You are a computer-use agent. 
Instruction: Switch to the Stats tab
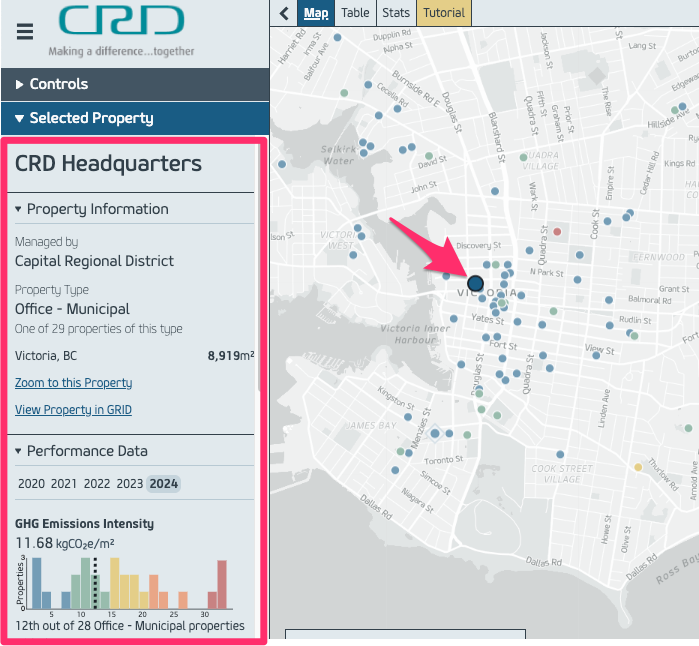tap(396, 13)
